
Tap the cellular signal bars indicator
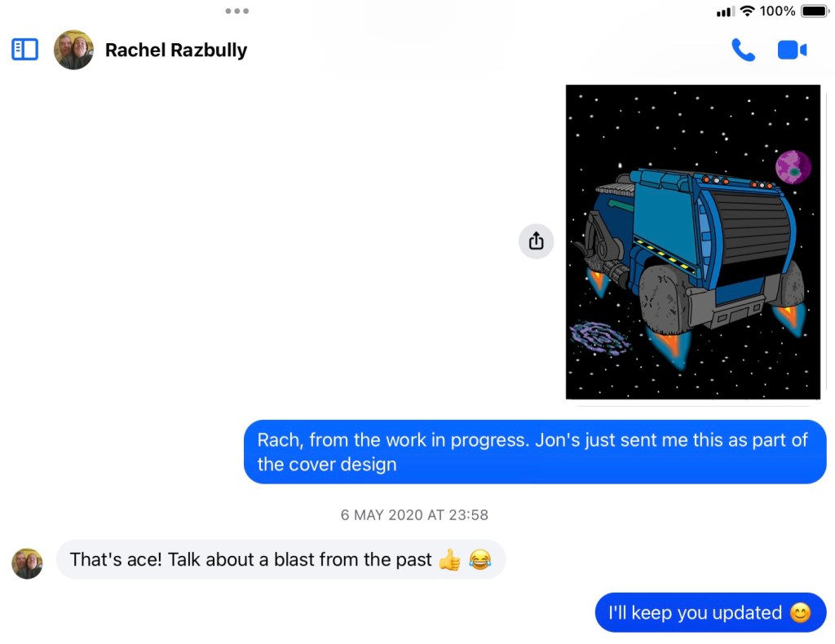tap(725, 11)
